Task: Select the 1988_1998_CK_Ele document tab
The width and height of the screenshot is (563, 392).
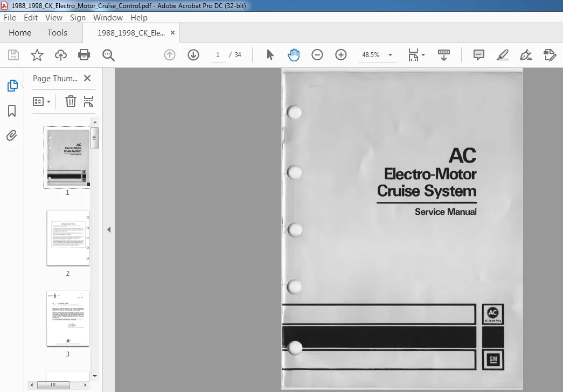Action: click(x=131, y=33)
